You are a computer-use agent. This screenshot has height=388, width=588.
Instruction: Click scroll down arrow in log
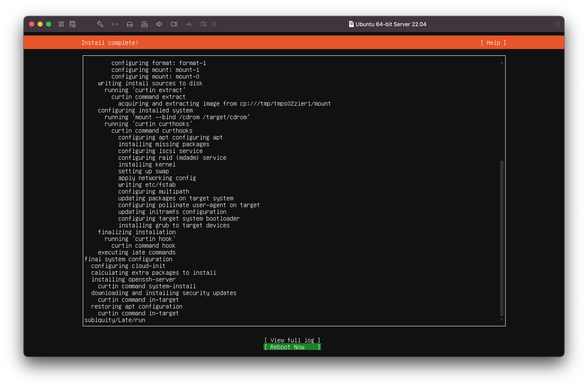(501, 320)
